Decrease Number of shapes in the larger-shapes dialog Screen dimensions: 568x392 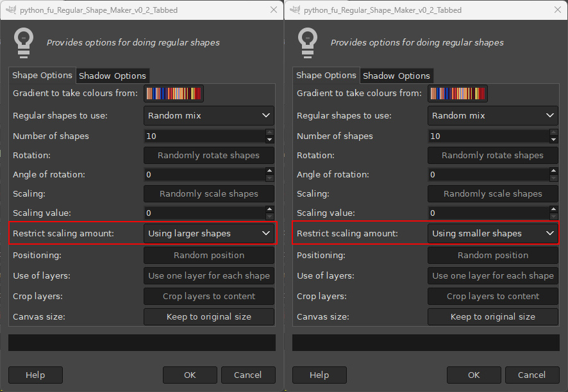click(x=269, y=140)
